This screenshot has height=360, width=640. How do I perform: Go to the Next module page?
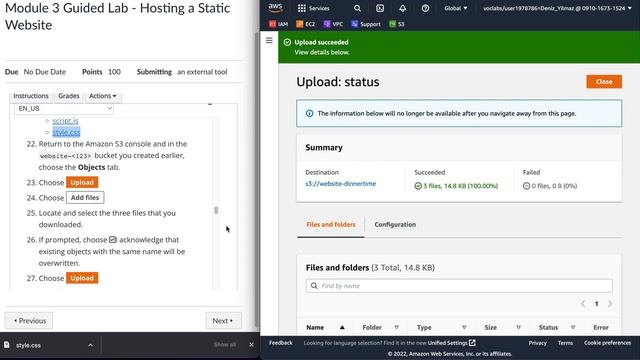click(x=223, y=321)
